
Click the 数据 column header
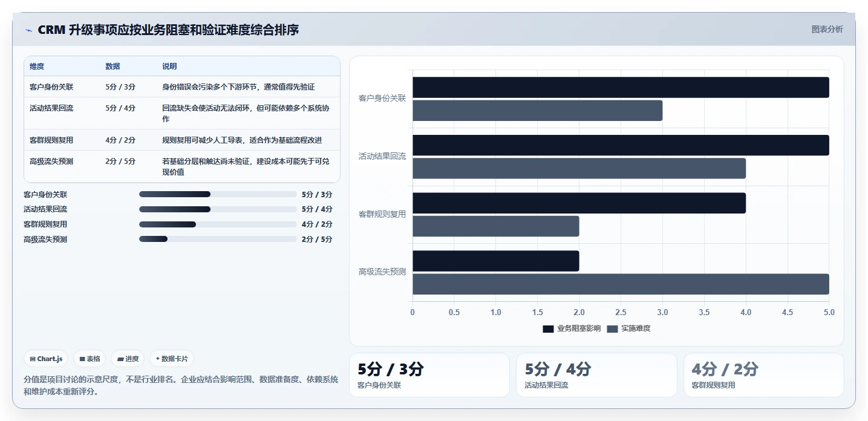pos(113,67)
